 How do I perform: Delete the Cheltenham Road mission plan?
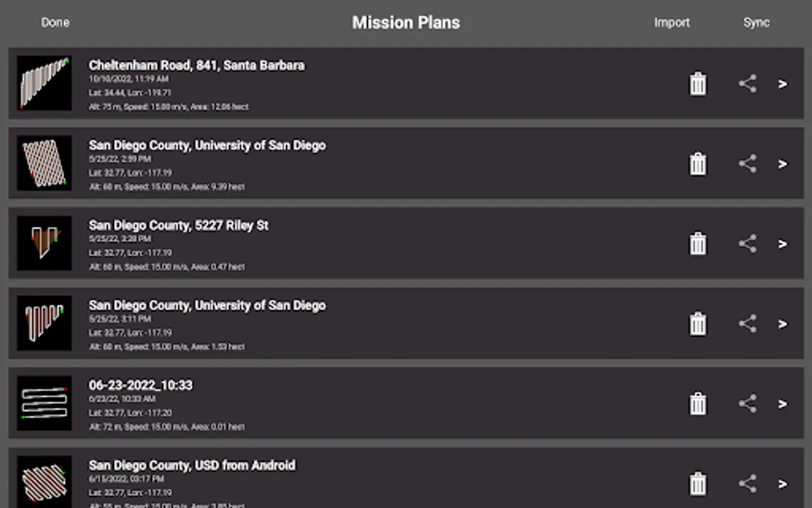pos(698,84)
